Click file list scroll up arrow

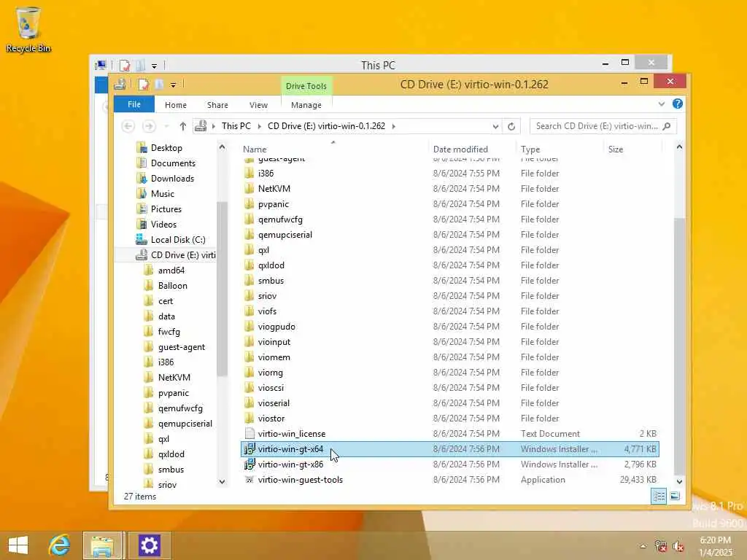click(x=679, y=147)
